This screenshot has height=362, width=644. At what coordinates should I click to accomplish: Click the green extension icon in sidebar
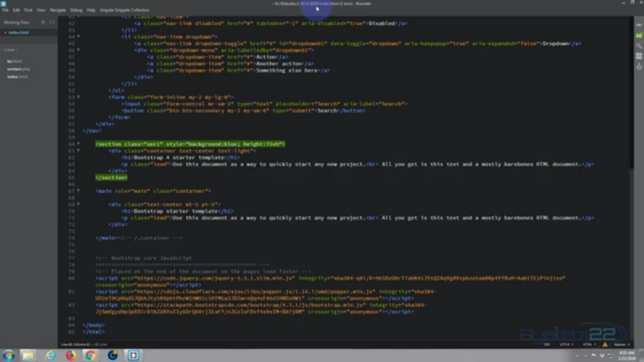640,35
